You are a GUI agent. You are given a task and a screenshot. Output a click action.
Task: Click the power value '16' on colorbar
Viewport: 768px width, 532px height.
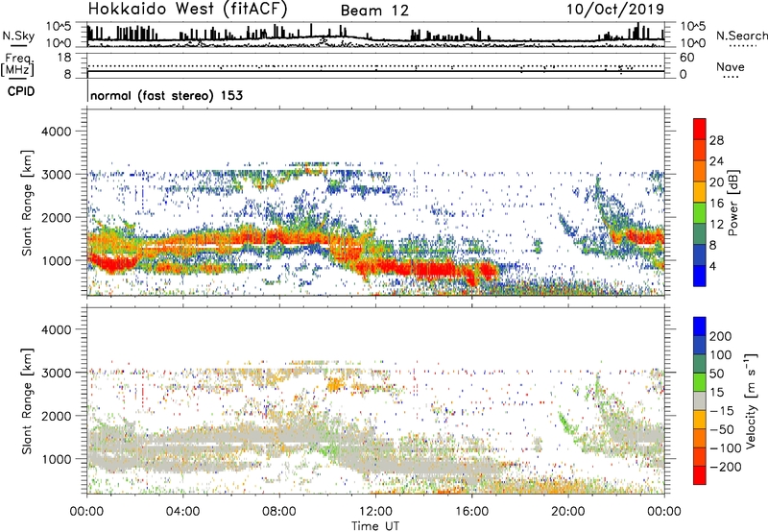click(x=716, y=204)
